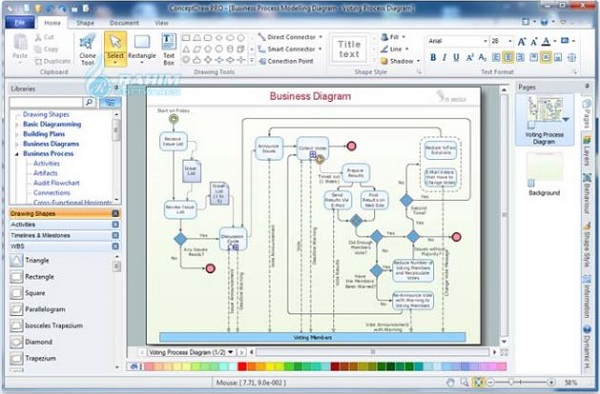Align text to the right

click(520, 57)
